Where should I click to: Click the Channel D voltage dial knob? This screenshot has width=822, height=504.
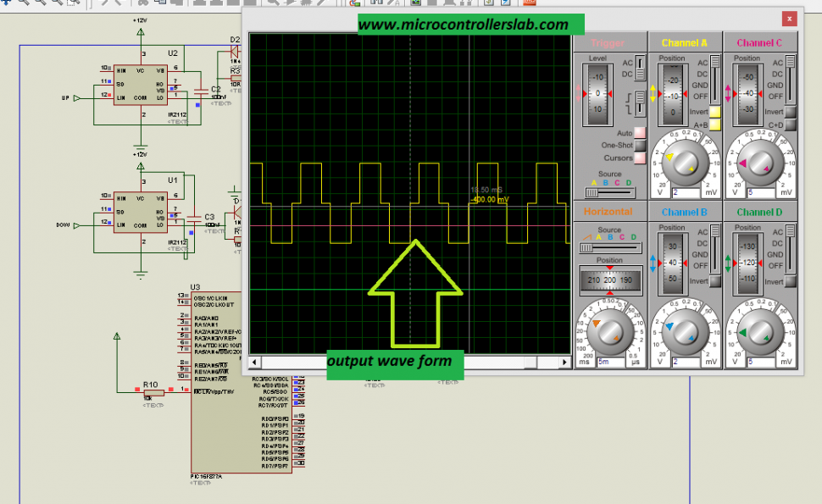tap(759, 332)
